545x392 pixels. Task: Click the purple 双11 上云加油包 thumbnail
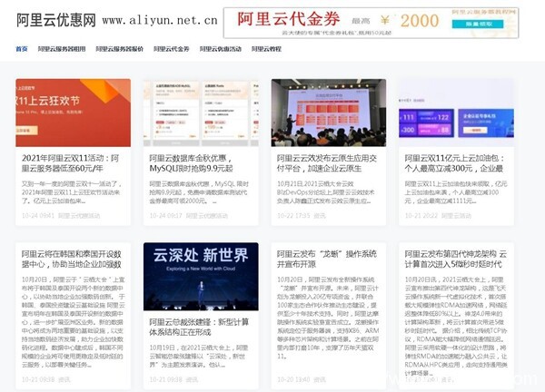tap(456, 113)
